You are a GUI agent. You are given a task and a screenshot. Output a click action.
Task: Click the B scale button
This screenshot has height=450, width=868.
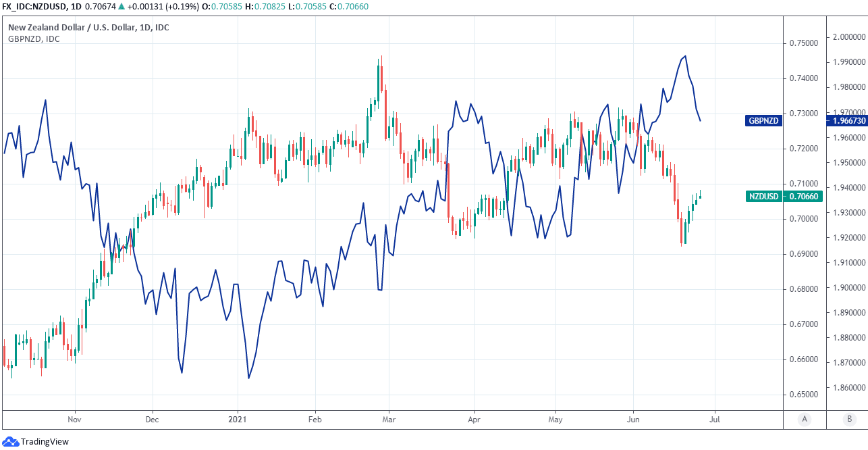pos(848,419)
